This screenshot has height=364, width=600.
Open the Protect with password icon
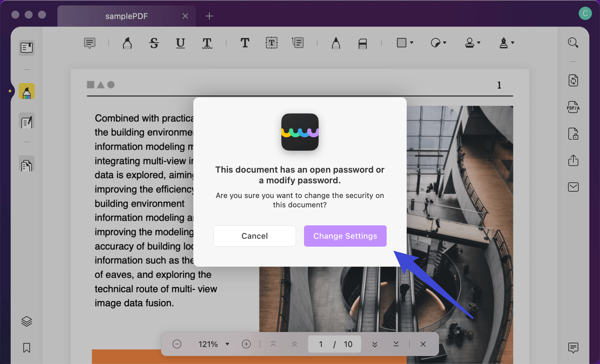tap(573, 134)
